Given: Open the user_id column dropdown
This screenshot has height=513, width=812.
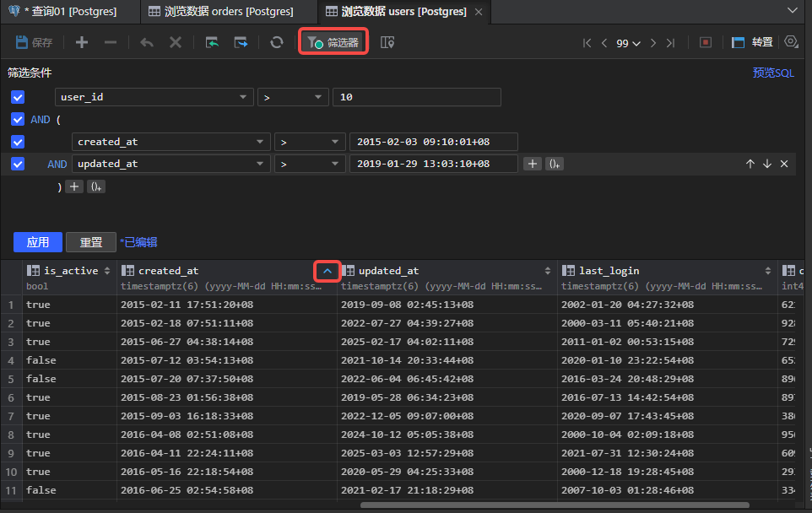Looking at the screenshot, I should tap(154, 97).
